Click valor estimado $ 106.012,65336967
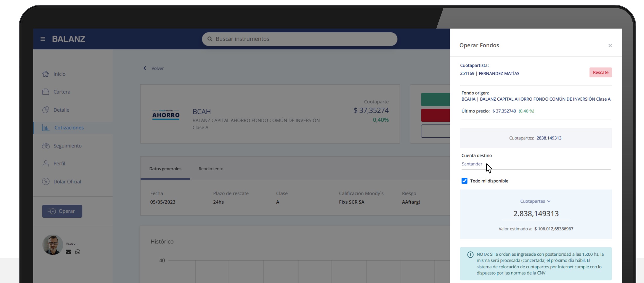This screenshot has width=644, height=283. point(554,229)
